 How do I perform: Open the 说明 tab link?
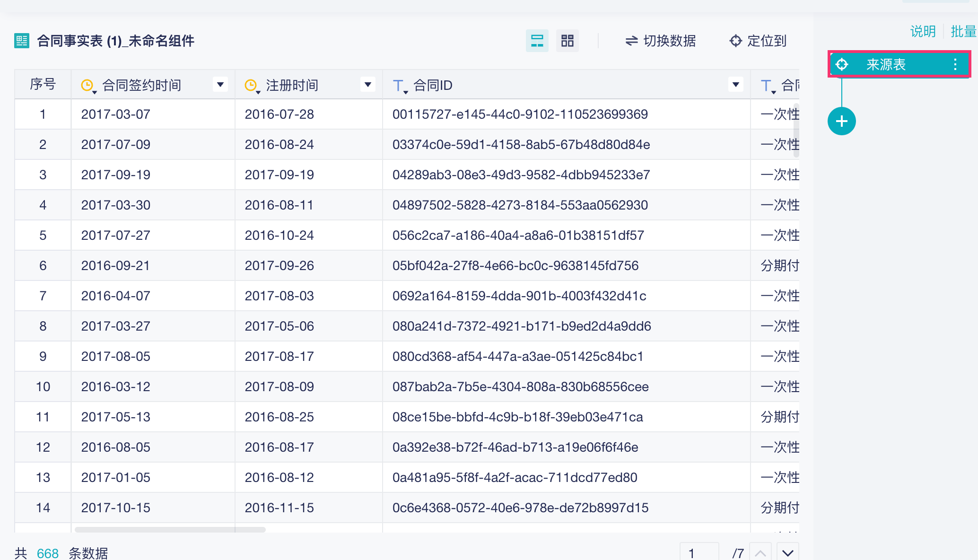tap(923, 31)
